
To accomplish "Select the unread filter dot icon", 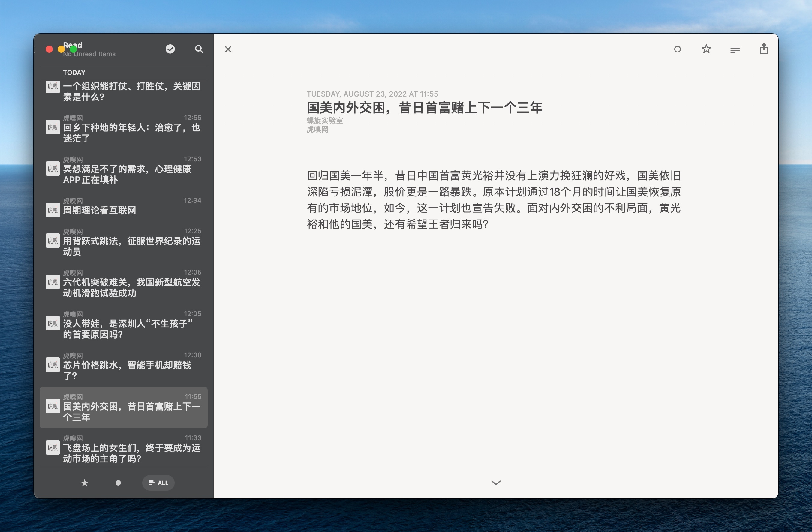I will (x=118, y=483).
